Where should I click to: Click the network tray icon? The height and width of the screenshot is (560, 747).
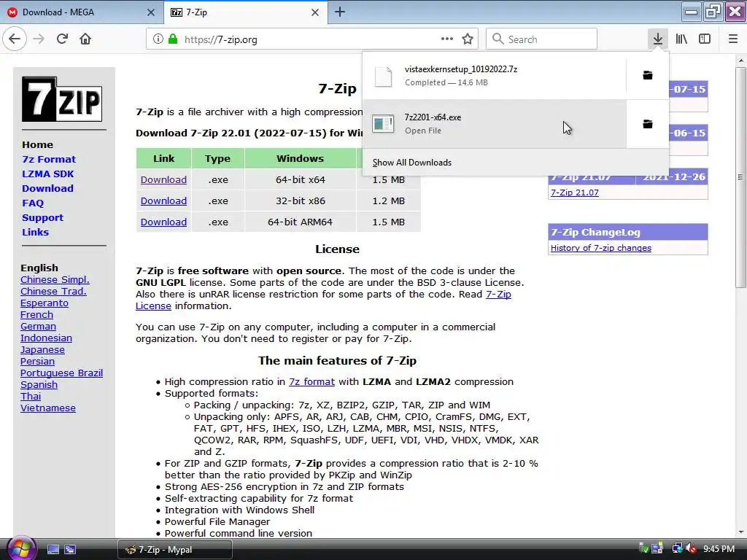coord(677,549)
